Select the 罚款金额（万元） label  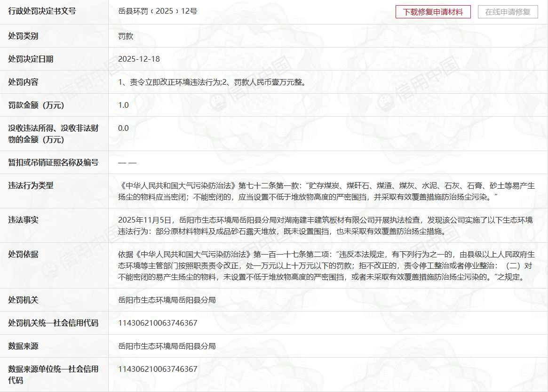(36, 105)
